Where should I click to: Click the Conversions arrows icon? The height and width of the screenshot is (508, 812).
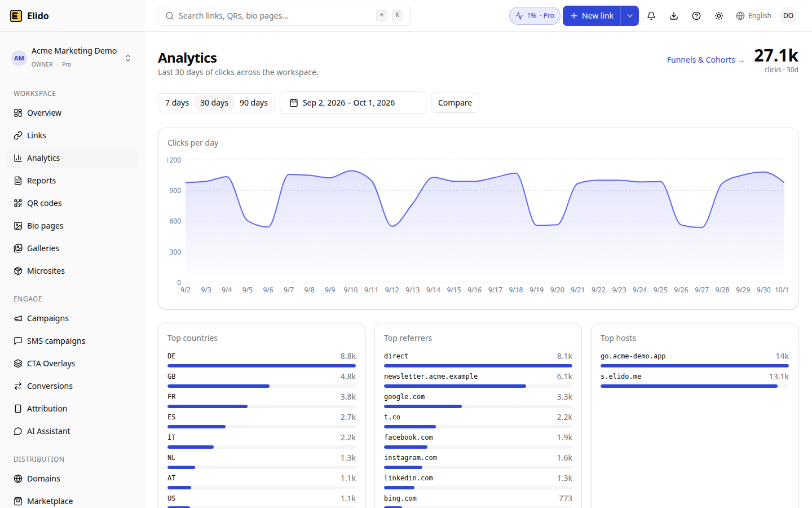18,386
